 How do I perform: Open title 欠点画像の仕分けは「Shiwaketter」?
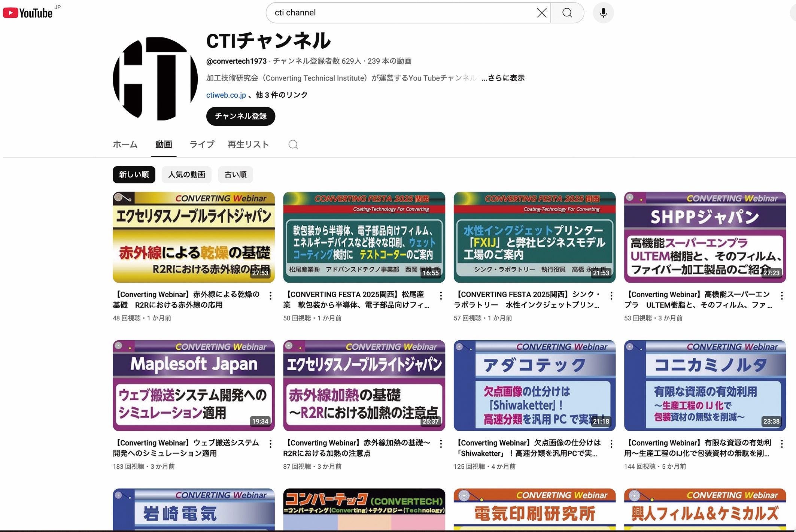528,448
